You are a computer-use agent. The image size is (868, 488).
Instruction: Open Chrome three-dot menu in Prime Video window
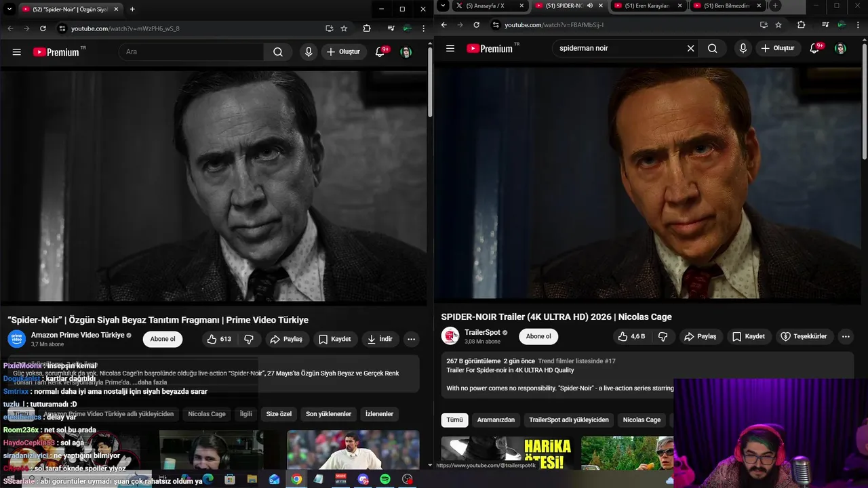(x=424, y=28)
